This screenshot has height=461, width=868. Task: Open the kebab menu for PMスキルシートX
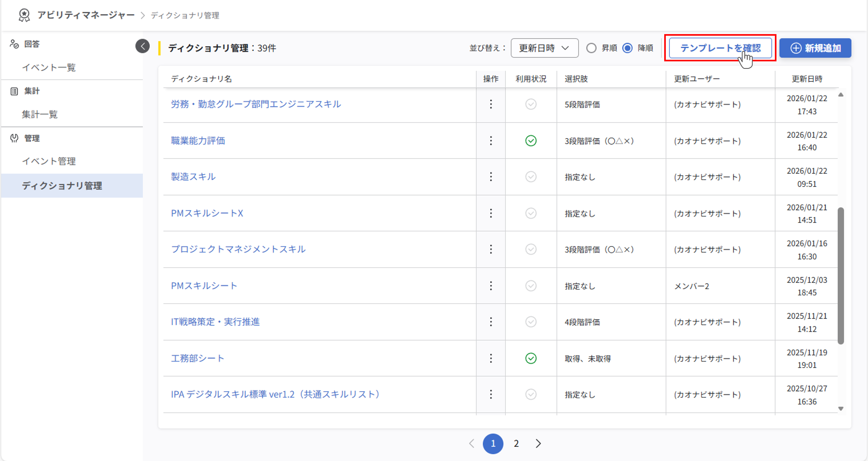tap(491, 213)
